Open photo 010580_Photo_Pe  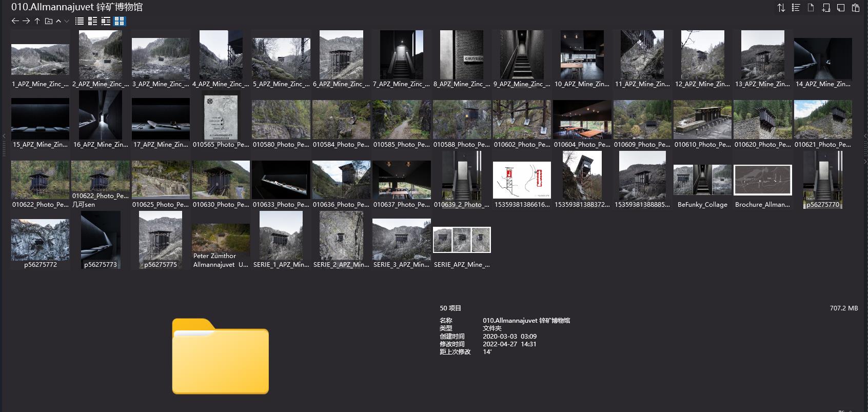click(x=281, y=120)
